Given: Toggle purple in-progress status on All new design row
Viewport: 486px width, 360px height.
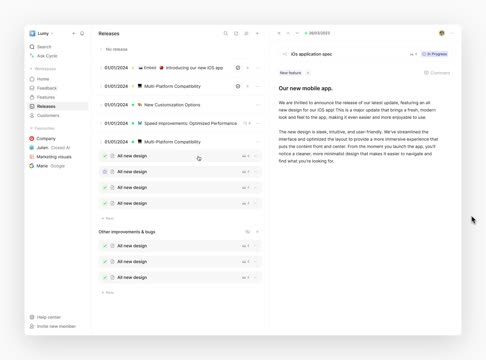Looking at the screenshot, I should pyautogui.click(x=105, y=172).
